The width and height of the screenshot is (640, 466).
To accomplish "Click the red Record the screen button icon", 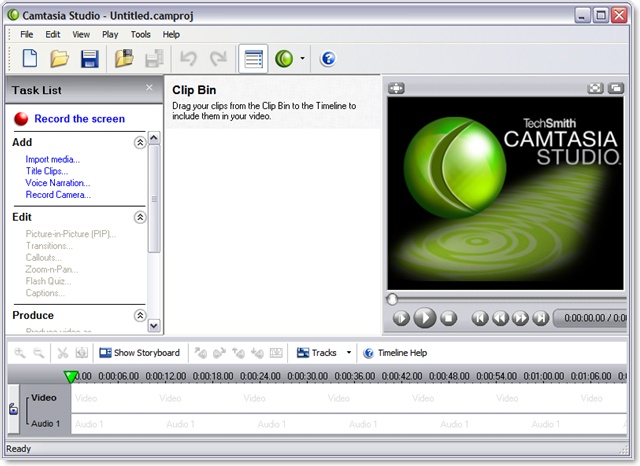I will pos(21,119).
